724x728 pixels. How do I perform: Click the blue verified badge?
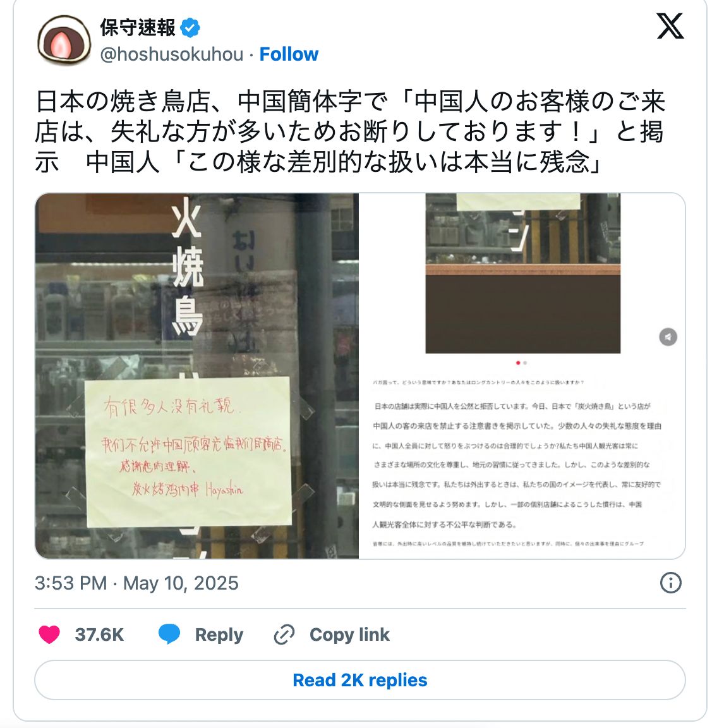(190, 28)
